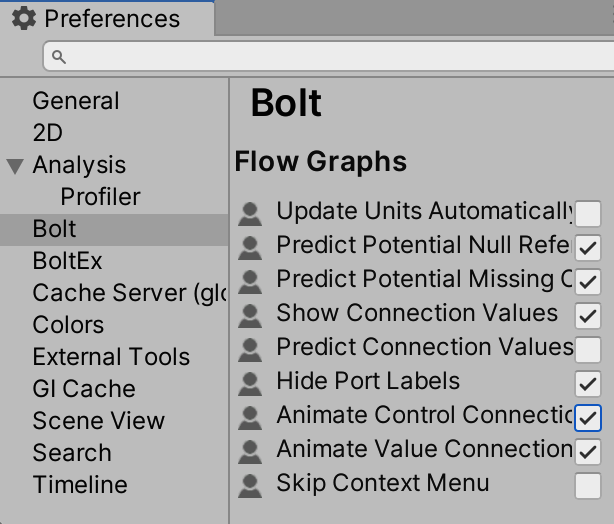The image size is (614, 524).
Task: Click user icon beside Predict Connection Values
Action: coord(251,349)
